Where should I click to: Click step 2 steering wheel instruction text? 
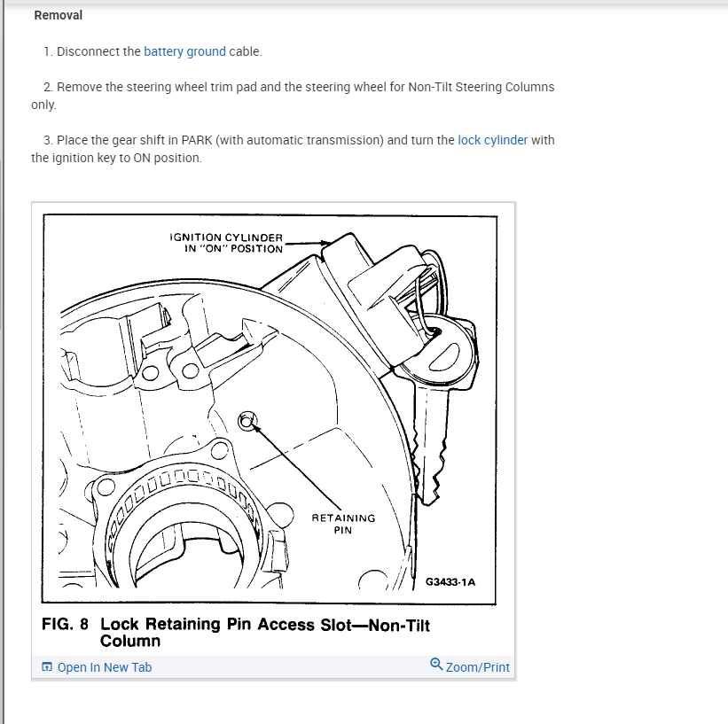[x=293, y=96]
